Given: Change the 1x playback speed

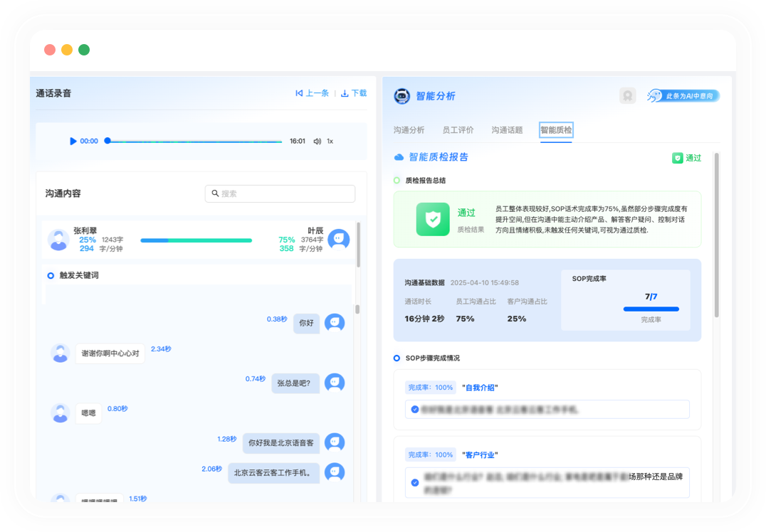Looking at the screenshot, I should 330,141.
